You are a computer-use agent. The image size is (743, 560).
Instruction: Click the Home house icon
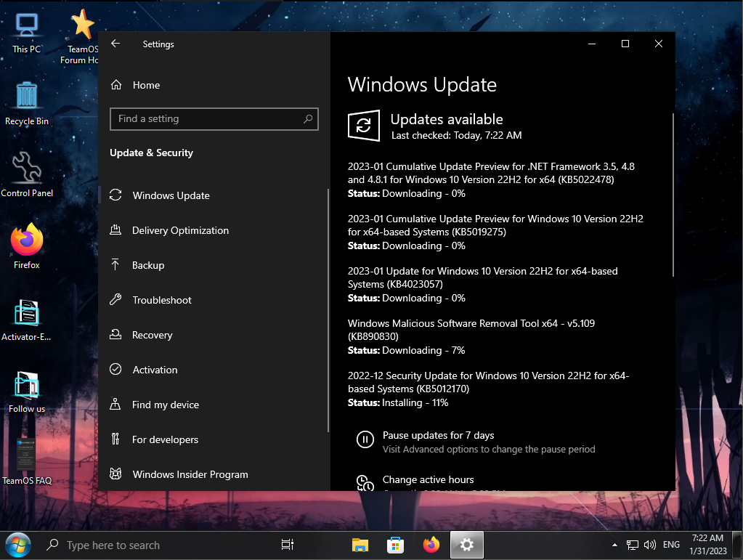coord(116,85)
